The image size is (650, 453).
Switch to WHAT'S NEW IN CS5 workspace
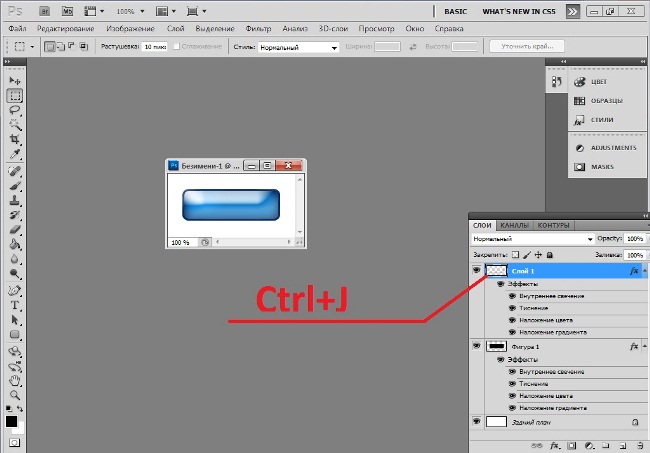tap(519, 12)
